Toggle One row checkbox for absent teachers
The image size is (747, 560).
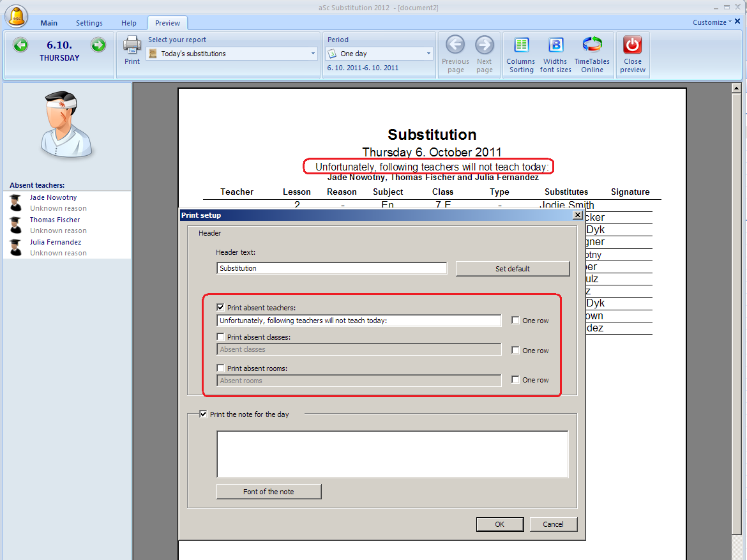[x=515, y=321]
